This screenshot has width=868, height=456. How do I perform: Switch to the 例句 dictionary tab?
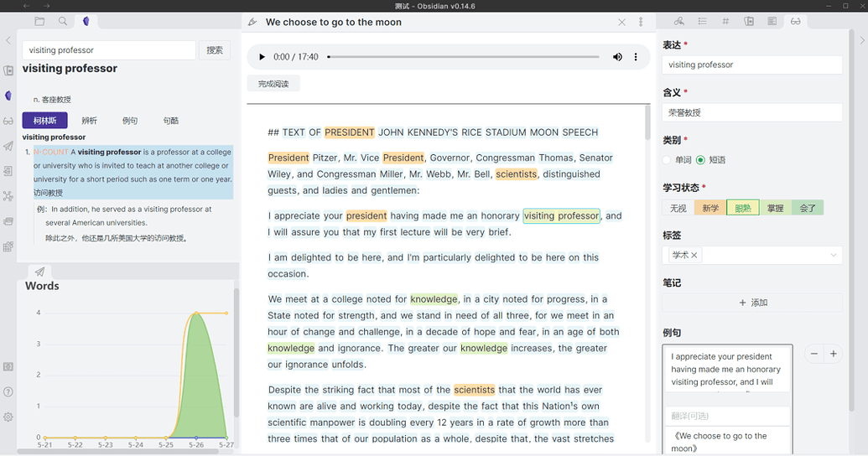(x=130, y=121)
